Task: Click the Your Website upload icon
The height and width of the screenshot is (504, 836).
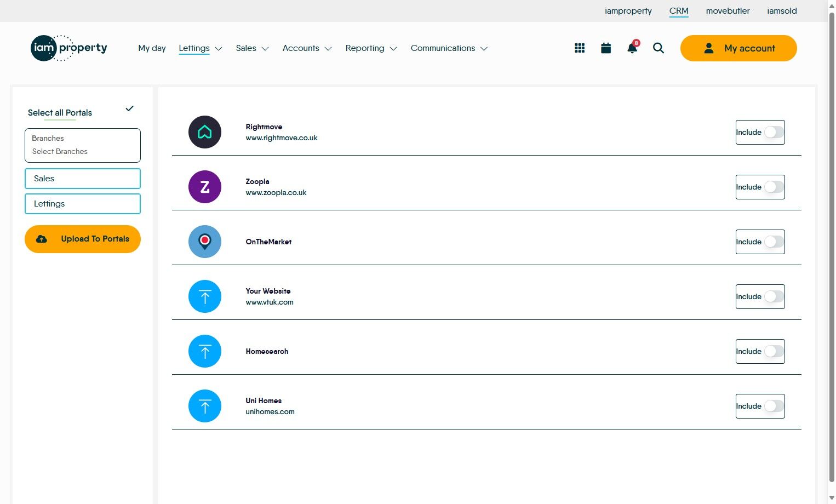Action: tap(205, 296)
